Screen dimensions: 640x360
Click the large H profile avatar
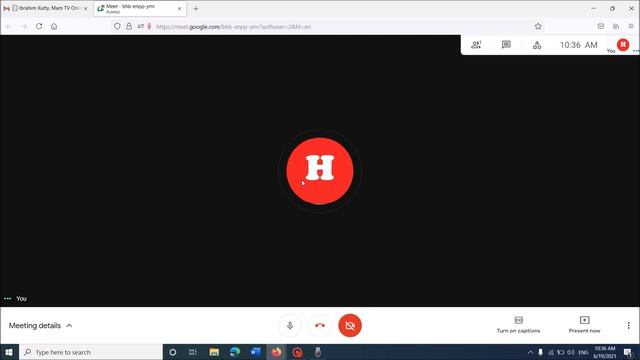[x=320, y=171]
